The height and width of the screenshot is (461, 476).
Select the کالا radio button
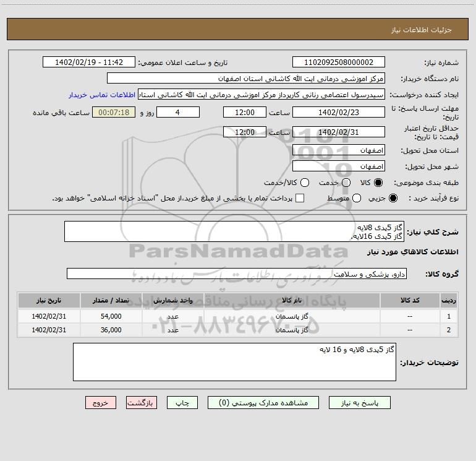(378, 183)
